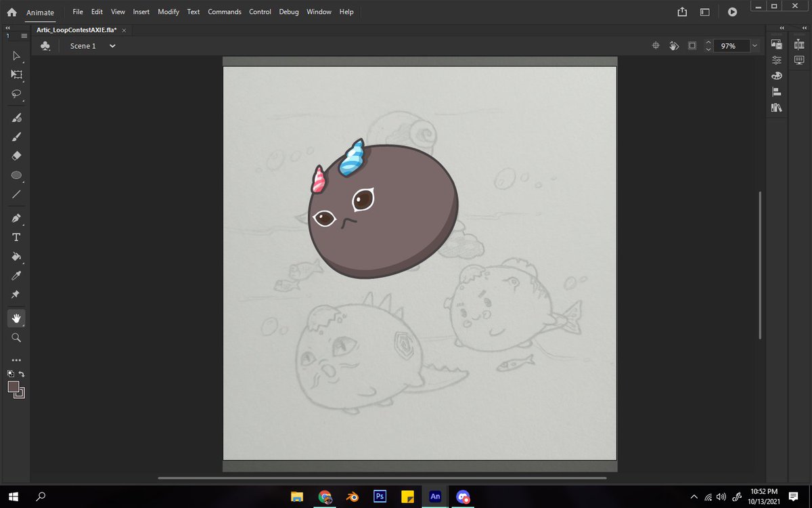Select the Lasso tool

[x=17, y=94]
